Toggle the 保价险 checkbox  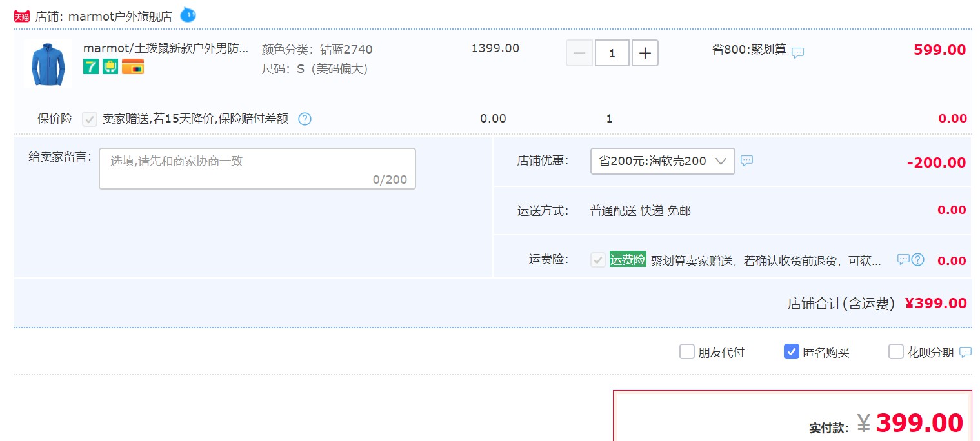click(x=90, y=119)
